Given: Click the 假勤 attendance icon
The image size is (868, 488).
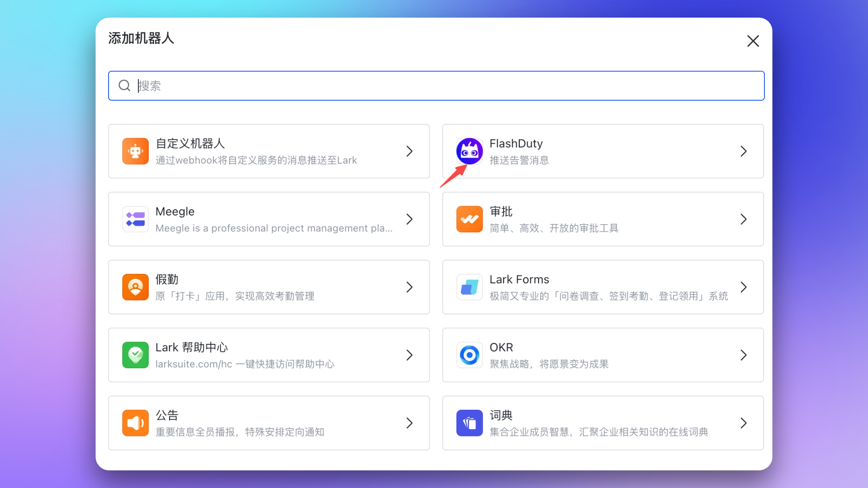Looking at the screenshot, I should click(x=135, y=287).
